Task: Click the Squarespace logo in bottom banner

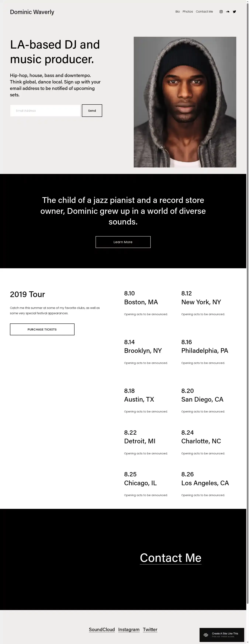Action: [x=206, y=635]
